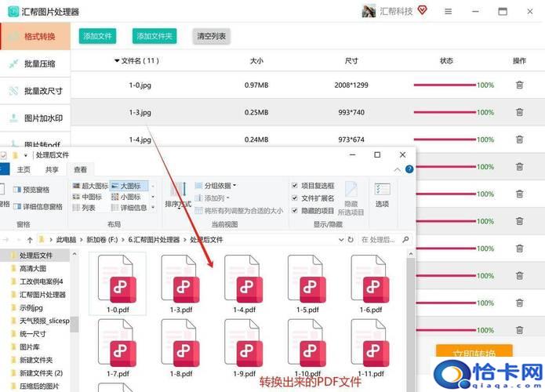Open 批量压缩 in the sidebar

[35, 64]
